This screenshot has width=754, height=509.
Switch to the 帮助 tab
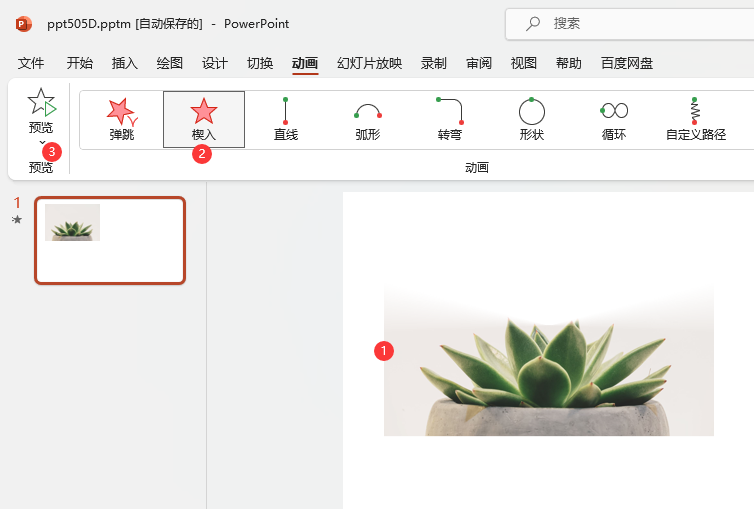pyautogui.click(x=569, y=63)
